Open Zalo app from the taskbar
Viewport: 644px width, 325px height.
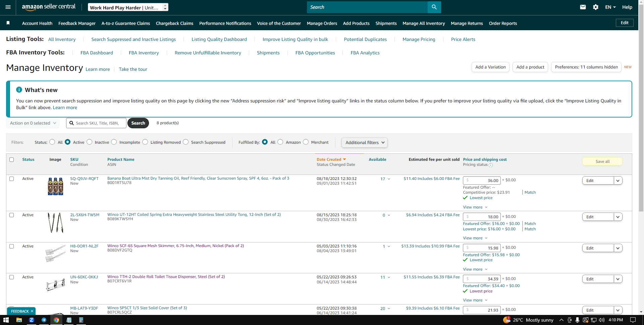pyautogui.click(x=32, y=320)
